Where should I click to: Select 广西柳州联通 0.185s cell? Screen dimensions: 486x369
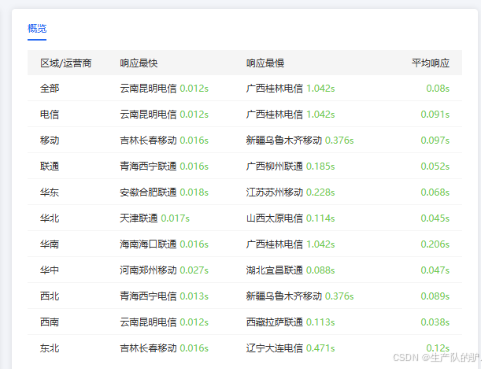tap(291, 166)
